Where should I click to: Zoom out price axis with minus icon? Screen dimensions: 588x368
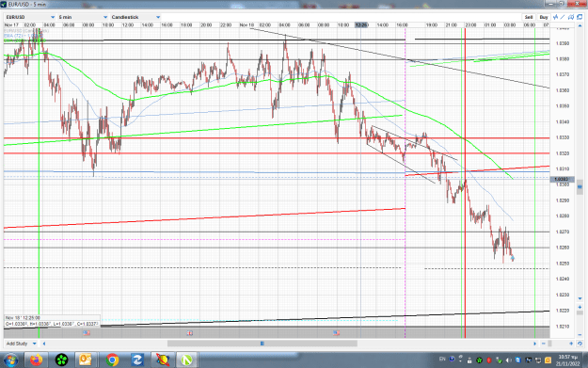tap(580, 335)
